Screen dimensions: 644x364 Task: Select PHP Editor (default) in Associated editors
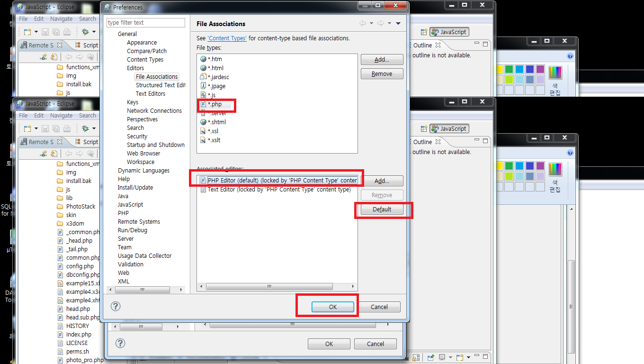tap(278, 181)
